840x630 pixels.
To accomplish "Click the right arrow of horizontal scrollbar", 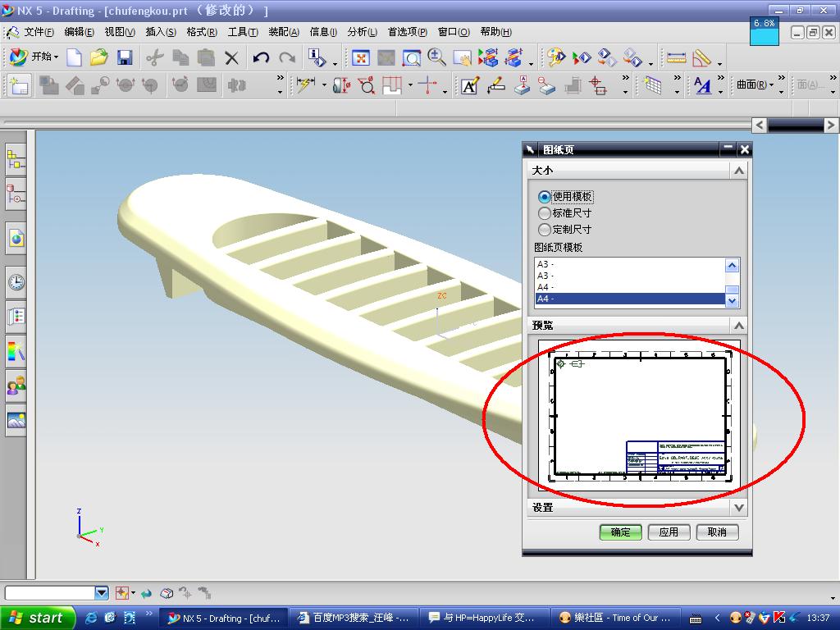I will [x=831, y=125].
